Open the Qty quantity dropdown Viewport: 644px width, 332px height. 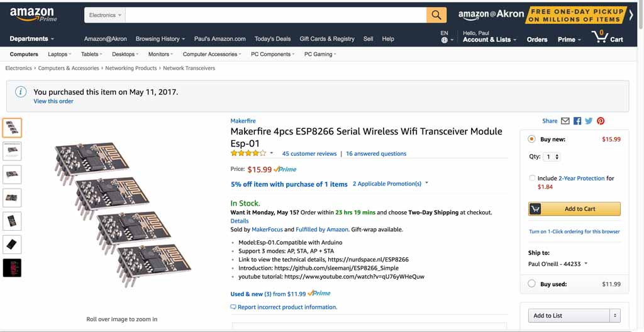[552, 157]
